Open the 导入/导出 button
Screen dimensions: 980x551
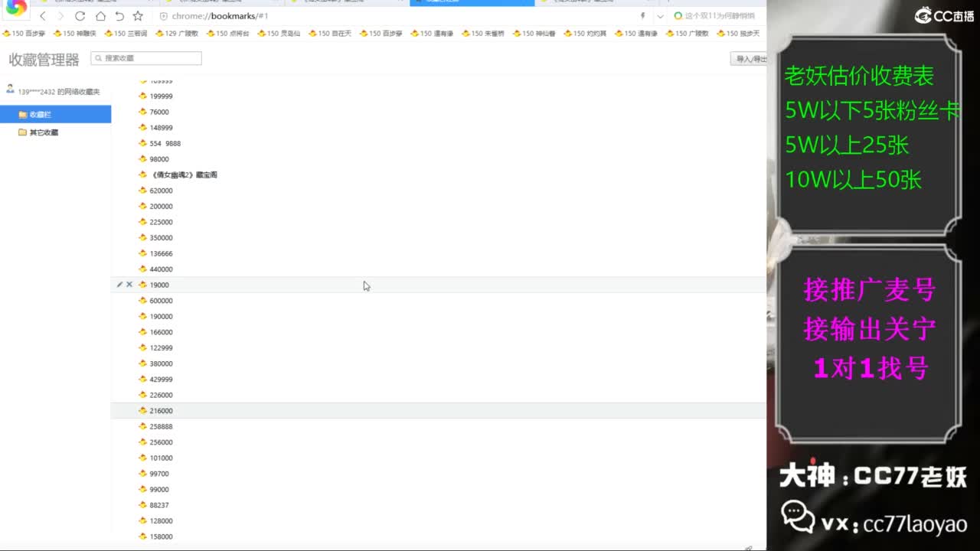click(750, 59)
